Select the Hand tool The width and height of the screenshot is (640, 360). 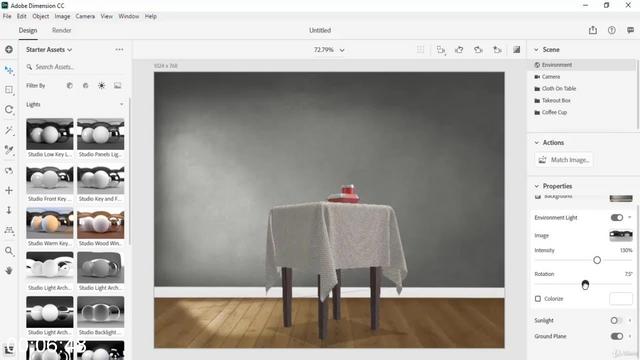pos(9,271)
